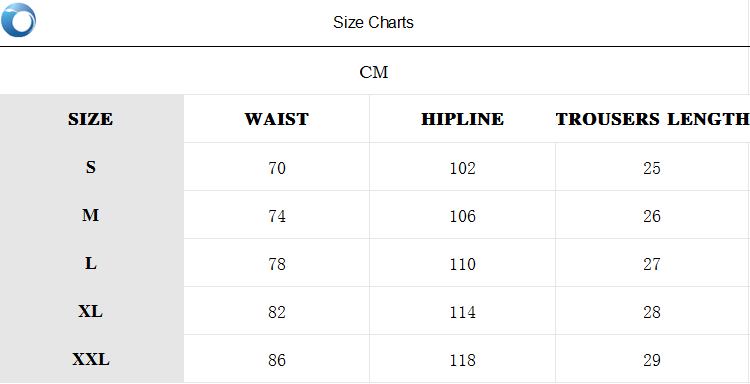The height and width of the screenshot is (384, 750).
Task: Click waist value 78 for size L
Action: [x=277, y=264]
